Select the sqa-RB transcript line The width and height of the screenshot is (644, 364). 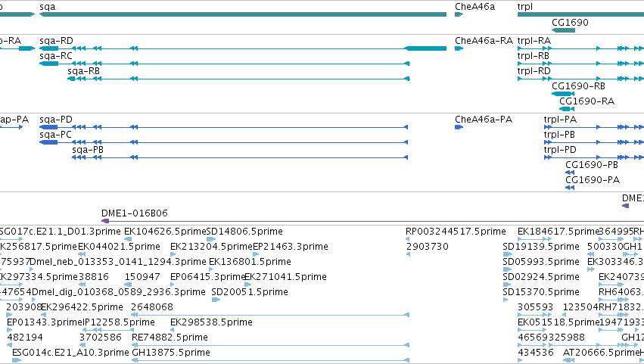click(238, 79)
